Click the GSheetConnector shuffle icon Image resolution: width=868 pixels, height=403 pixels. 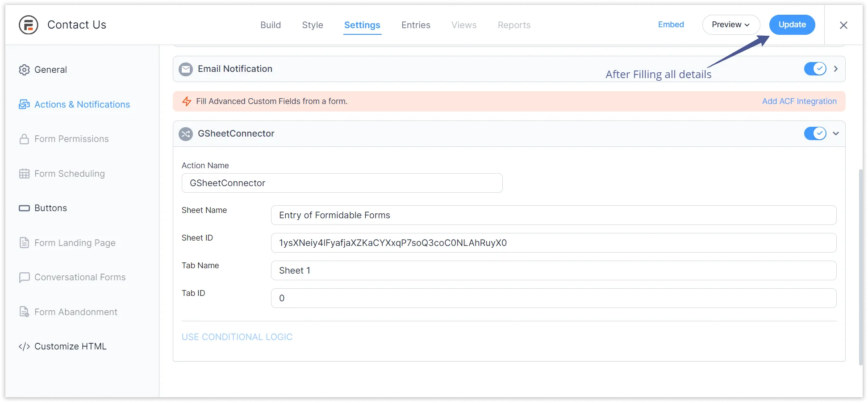[186, 134]
